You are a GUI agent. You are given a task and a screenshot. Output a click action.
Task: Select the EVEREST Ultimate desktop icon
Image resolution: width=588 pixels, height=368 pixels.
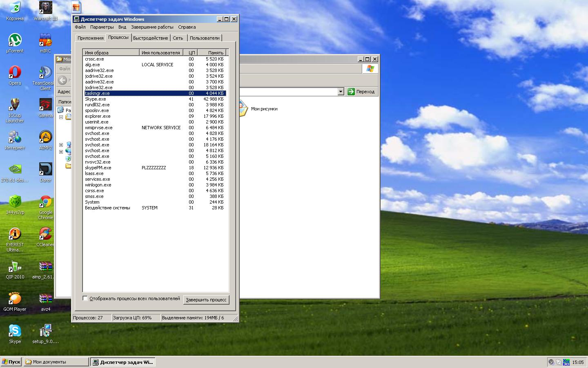(x=15, y=235)
